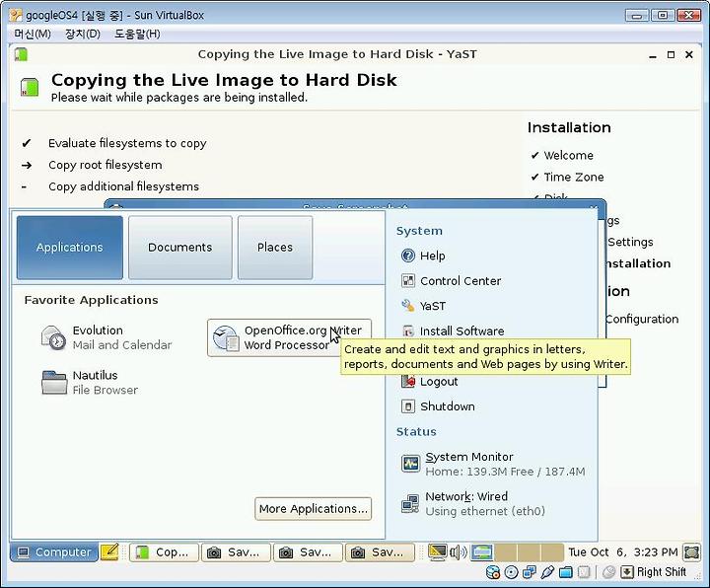Click the yellow sticky notes panel icon
710x588 pixels.
109,551
